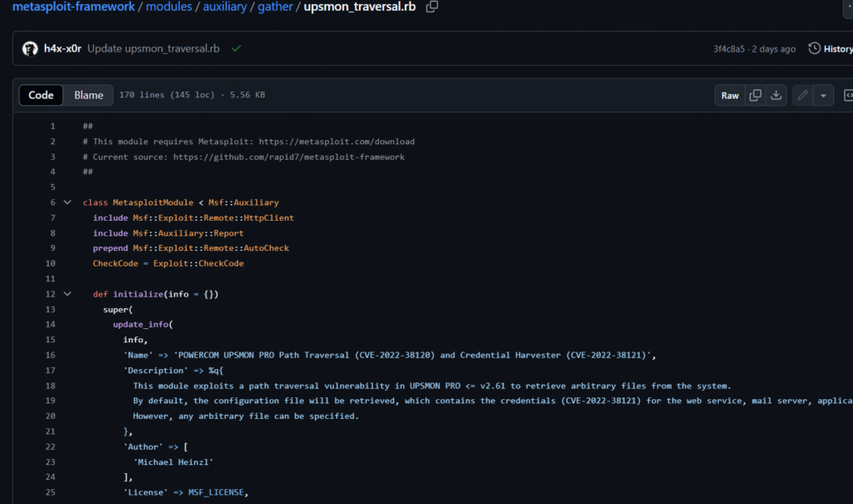Click MSF_LICENSE constant

point(216,492)
